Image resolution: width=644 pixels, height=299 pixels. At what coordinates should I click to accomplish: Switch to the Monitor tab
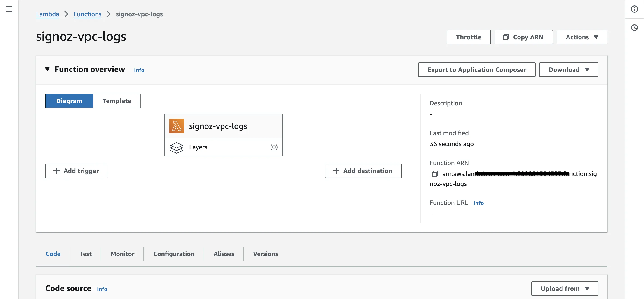coord(122,254)
